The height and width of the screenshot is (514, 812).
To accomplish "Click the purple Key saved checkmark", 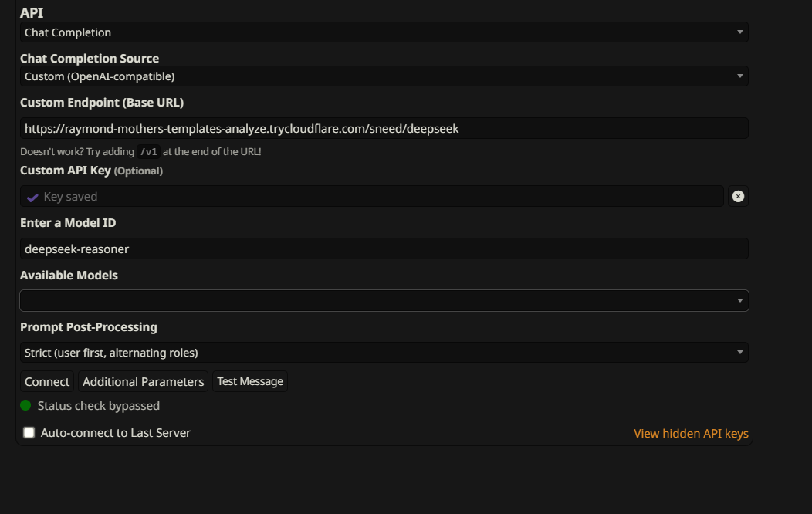I will pos(32,198).
